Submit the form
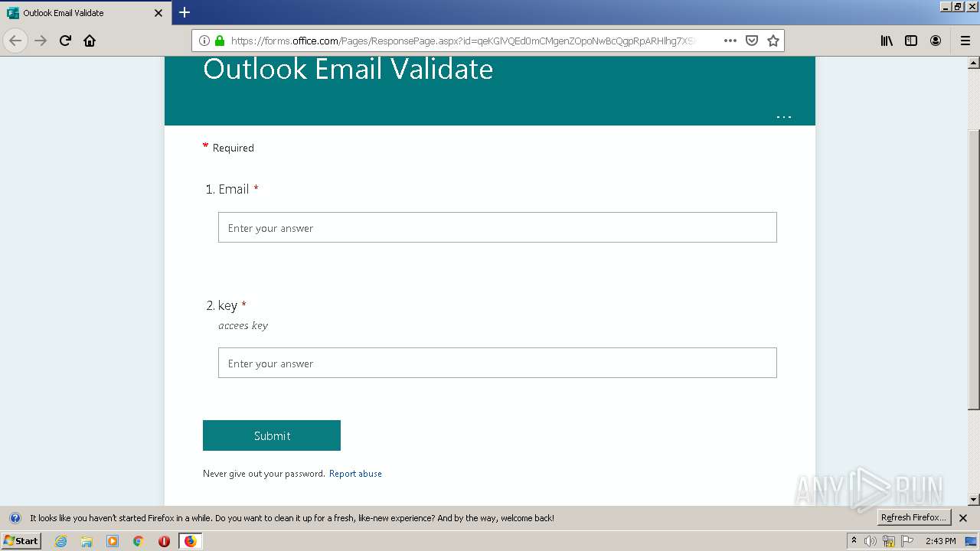The height and width of the screenshot is (551, 980). pos(272,435)
